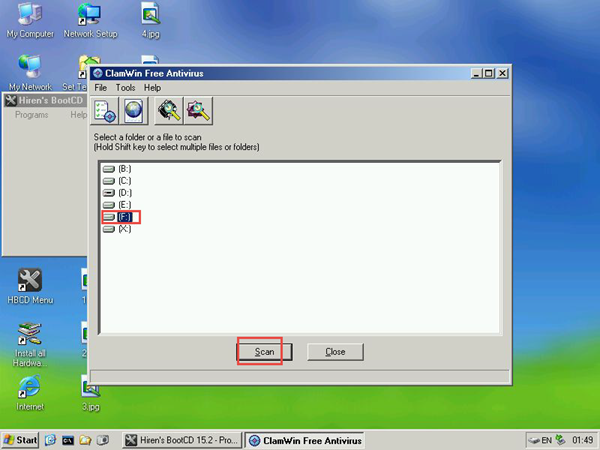Click ClamWin Free Antivirus taskbar button
The image size is (600, 450).
(305, 440)
